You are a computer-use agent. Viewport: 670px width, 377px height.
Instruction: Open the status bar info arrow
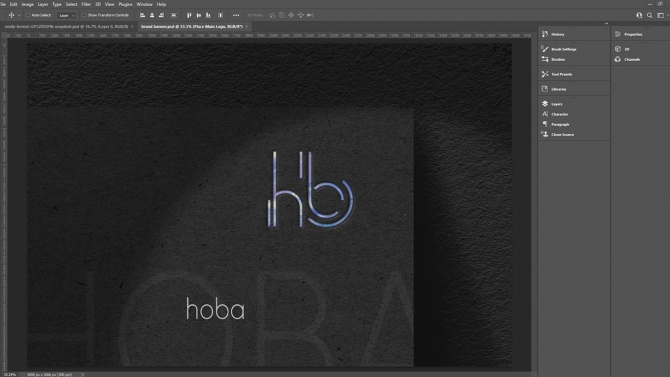[x=82, y=374]
